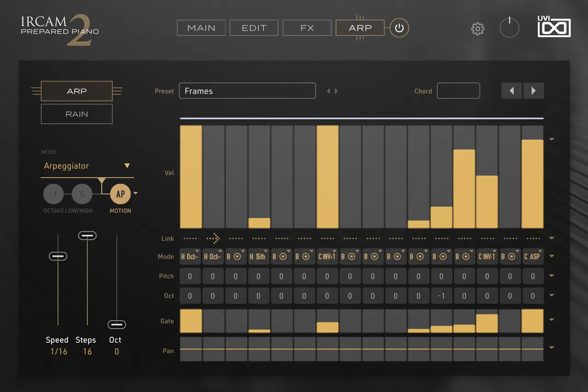Image resolution: width=588 pixels, height=392 pixels.
Task: Expand the Gate row options arrow
Action: [x=552, y=320]
